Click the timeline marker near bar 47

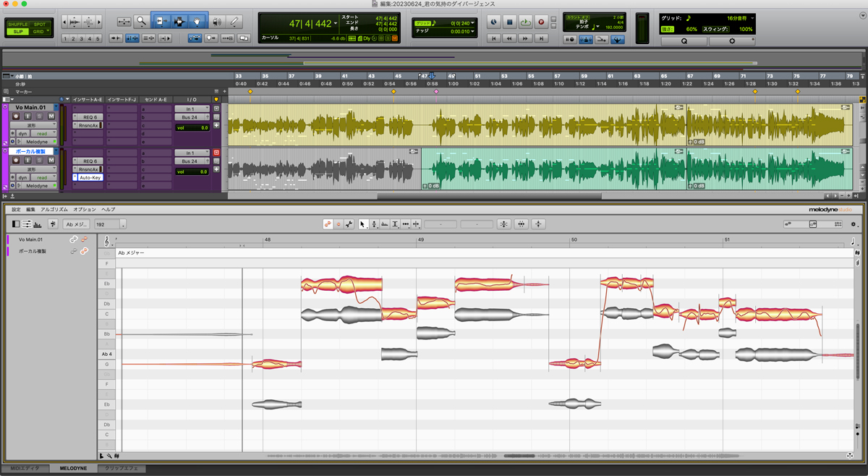(436, 92)
